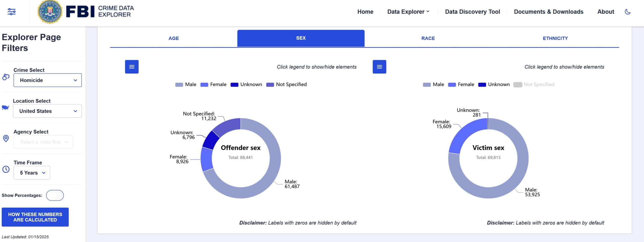Hide Not Specified in the Offender sex legend

pos(287,84)
